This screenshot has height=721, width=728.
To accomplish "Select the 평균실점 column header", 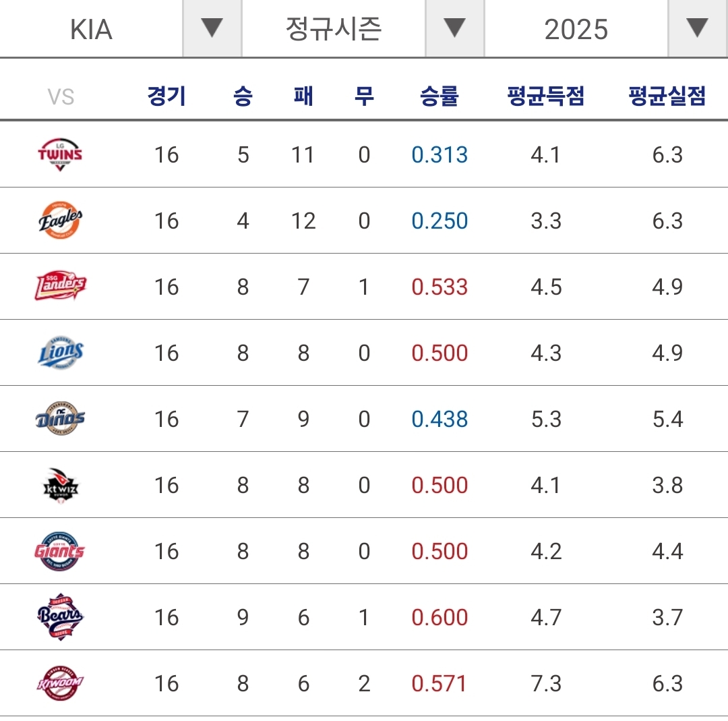I will point(667,96).
